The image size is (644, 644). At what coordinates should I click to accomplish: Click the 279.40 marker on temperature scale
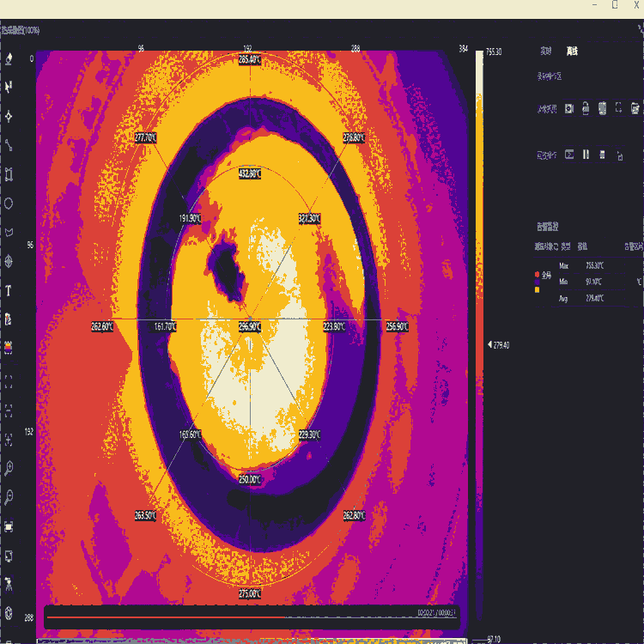pyautogui.click(x=498, y=344)
